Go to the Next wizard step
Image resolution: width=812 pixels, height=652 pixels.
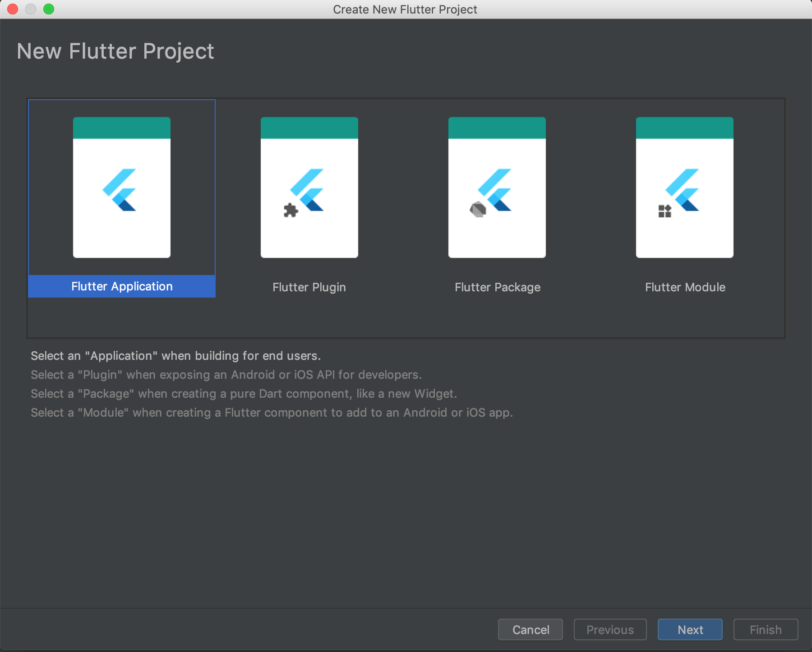[x=690, y=629]
